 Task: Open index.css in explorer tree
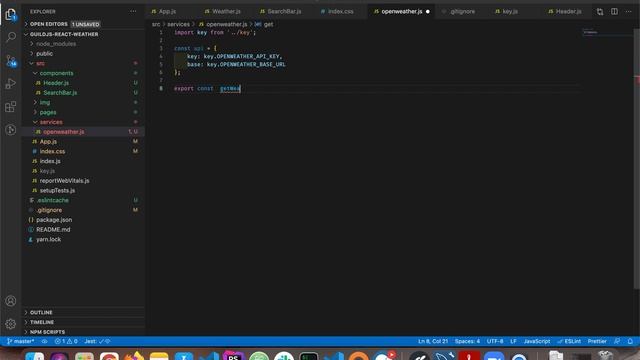point(83,151)
